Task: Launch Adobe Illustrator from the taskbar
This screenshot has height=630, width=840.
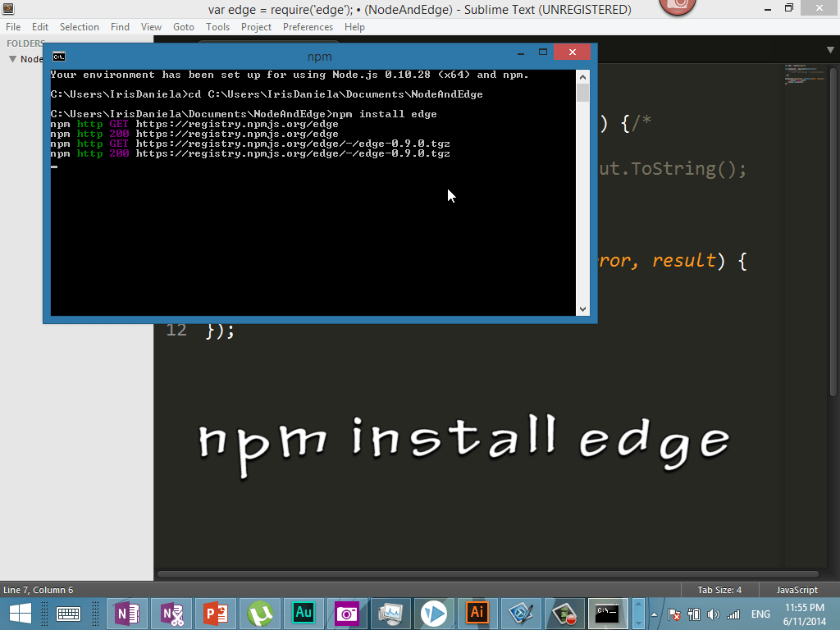Action: (477, 613)
